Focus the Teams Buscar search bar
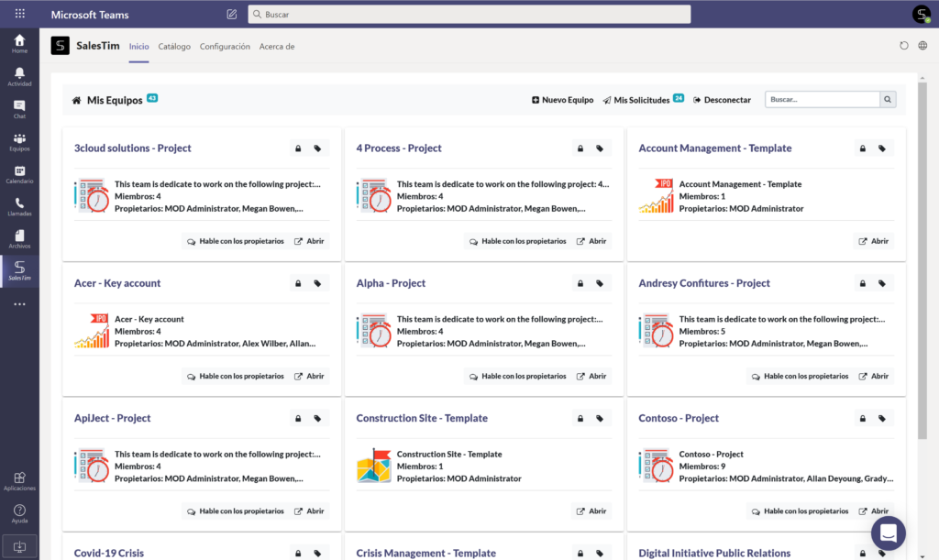The image size is (939, 560). point(469,15)
